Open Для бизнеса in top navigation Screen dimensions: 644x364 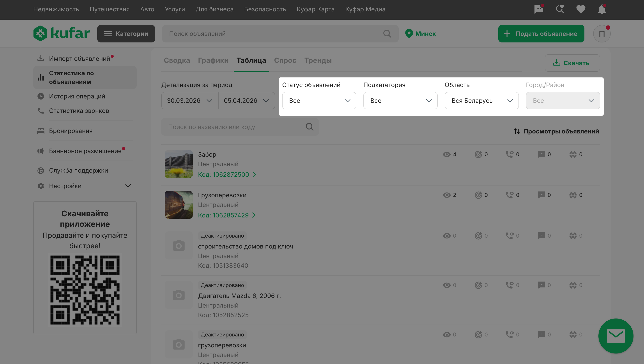[214, 9]
